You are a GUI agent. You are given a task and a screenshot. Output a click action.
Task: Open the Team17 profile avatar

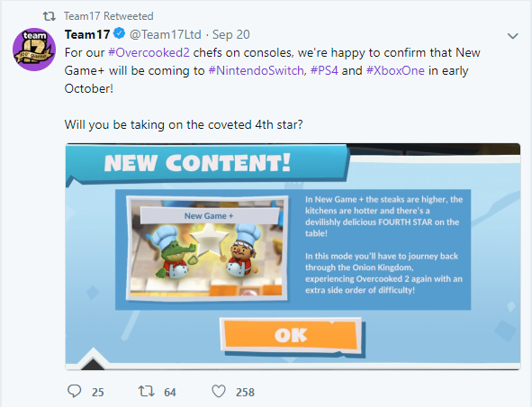[34, 50]
